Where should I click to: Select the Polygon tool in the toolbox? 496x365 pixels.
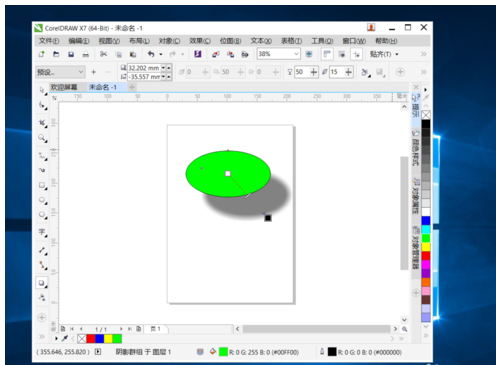(42, 215)
